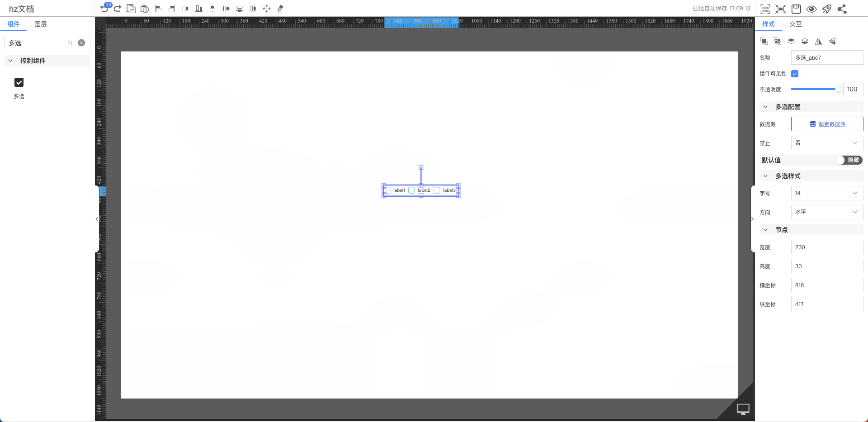Screen dimensions: 868x422
Task: Click the 不透明度 value field
Action: click(x=853, y=89)
